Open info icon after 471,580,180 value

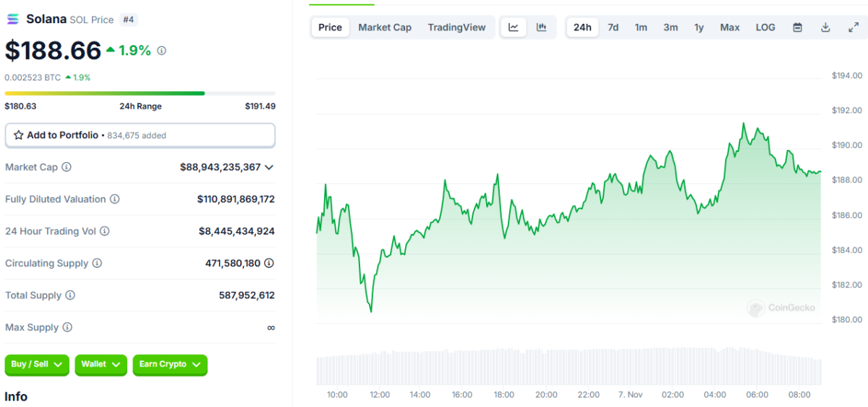269,264
